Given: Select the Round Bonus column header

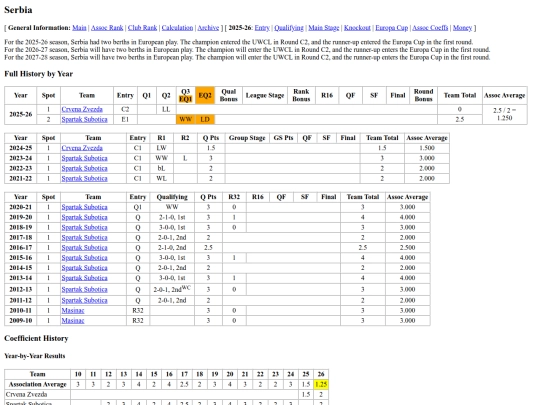Looking at the screenshot, I should (423, 95).
